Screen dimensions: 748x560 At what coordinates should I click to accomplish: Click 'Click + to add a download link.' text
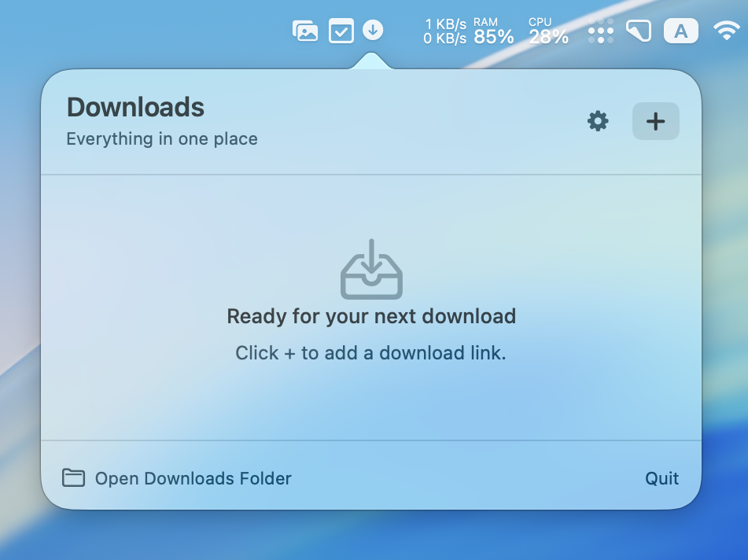370,353
